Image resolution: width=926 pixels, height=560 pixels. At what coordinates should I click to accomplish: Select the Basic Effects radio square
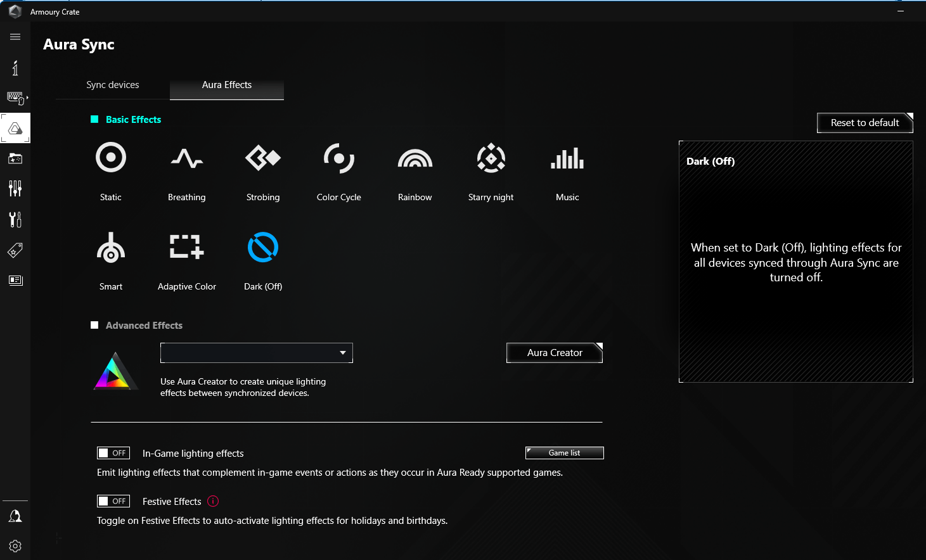click(94, 119)
